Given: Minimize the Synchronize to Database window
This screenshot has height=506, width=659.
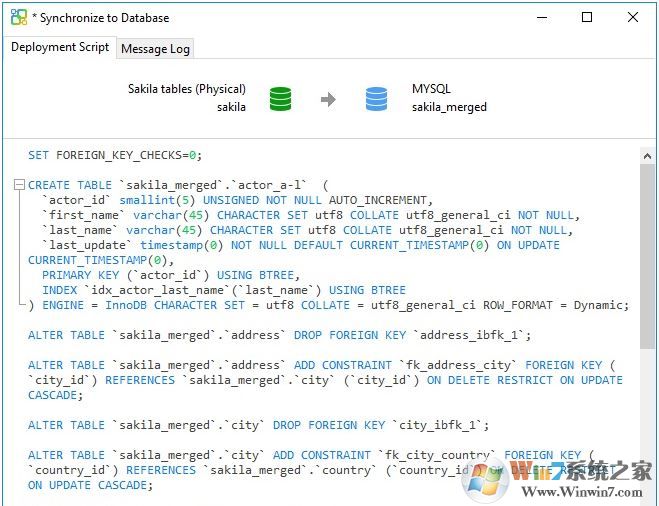Looking at the screenshot, I should [542, 18].
